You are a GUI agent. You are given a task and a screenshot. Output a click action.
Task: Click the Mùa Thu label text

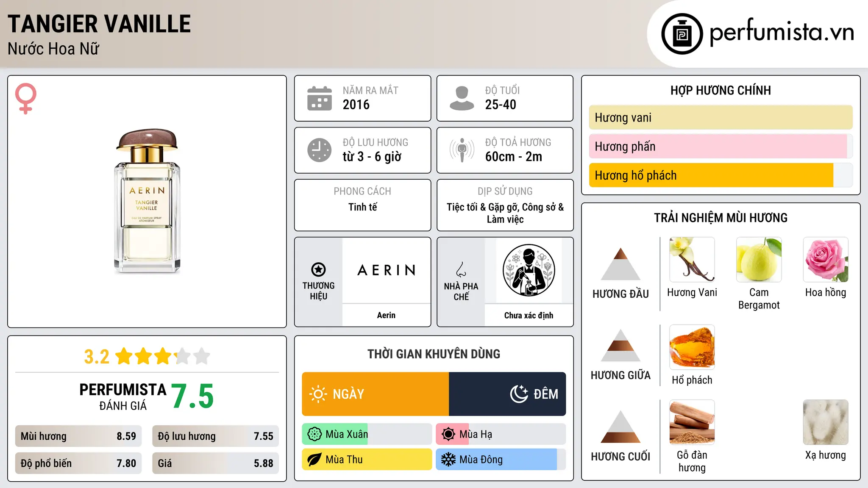coord(344,460)
